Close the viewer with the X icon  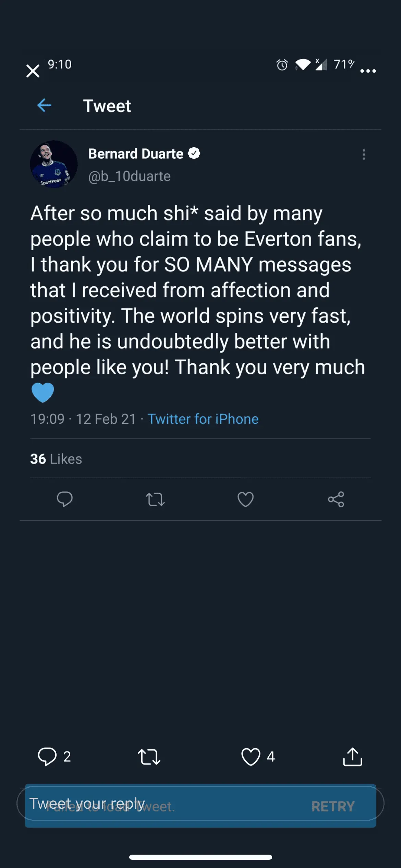coord(33,71)
